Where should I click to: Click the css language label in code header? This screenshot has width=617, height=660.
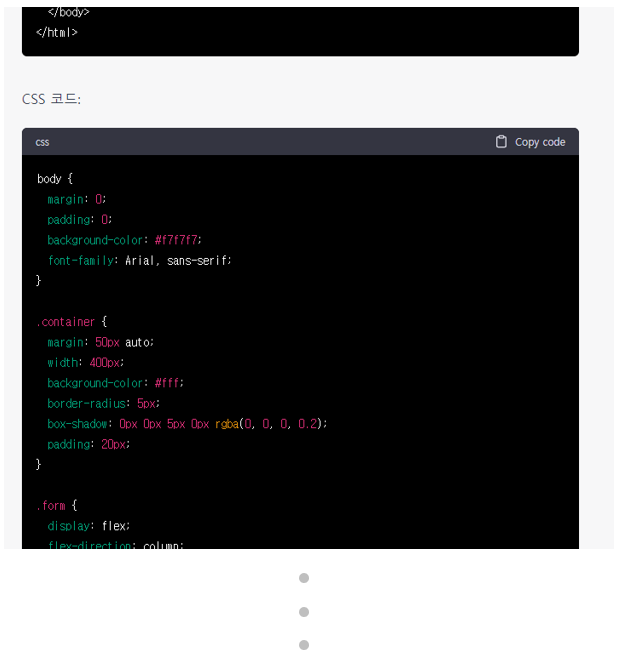[42, 142]
